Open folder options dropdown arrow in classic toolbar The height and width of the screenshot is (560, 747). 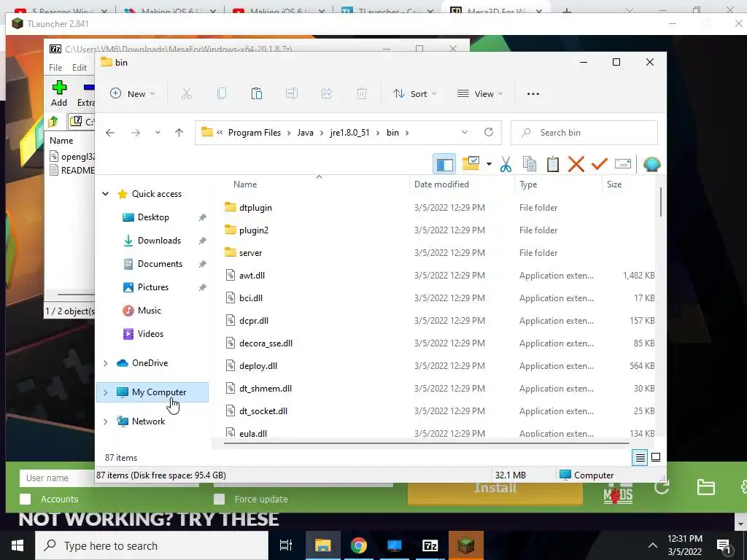pos(489,164)
